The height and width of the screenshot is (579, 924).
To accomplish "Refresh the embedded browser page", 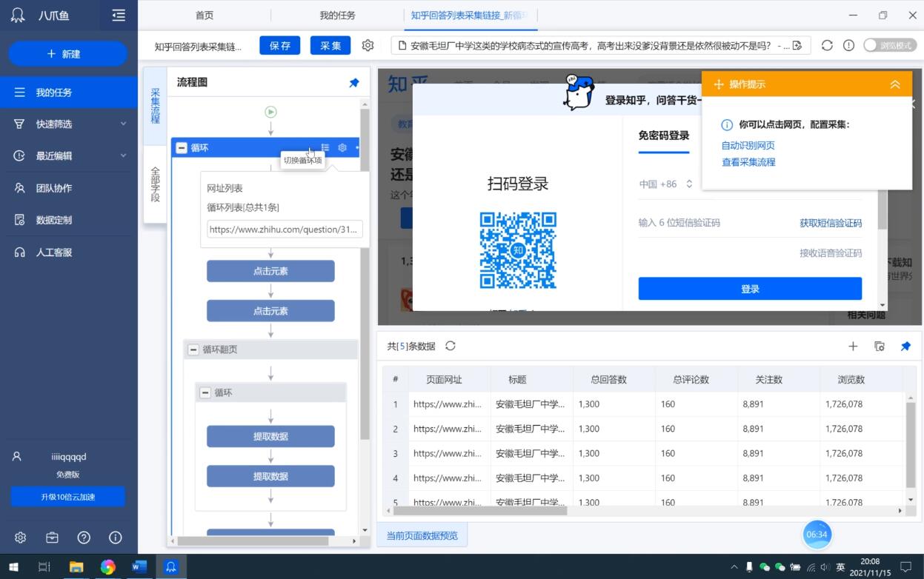I will (827, 45).
